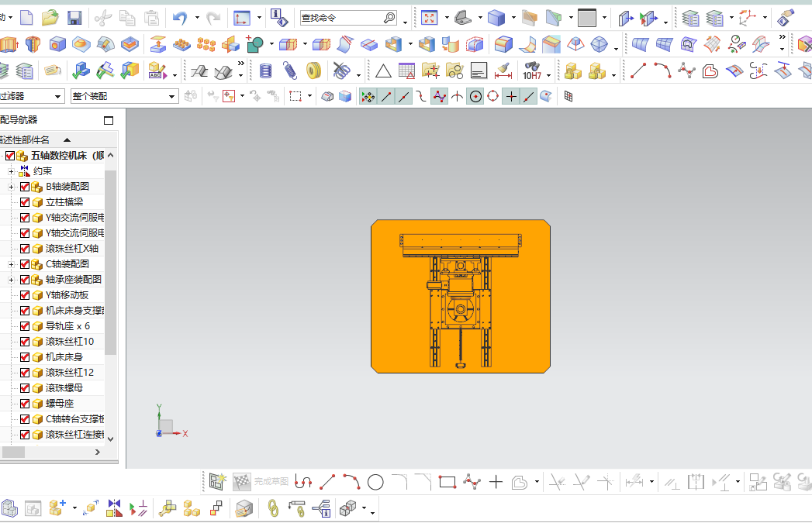Click the Add component icon with plus

click(x=57, y=508)
